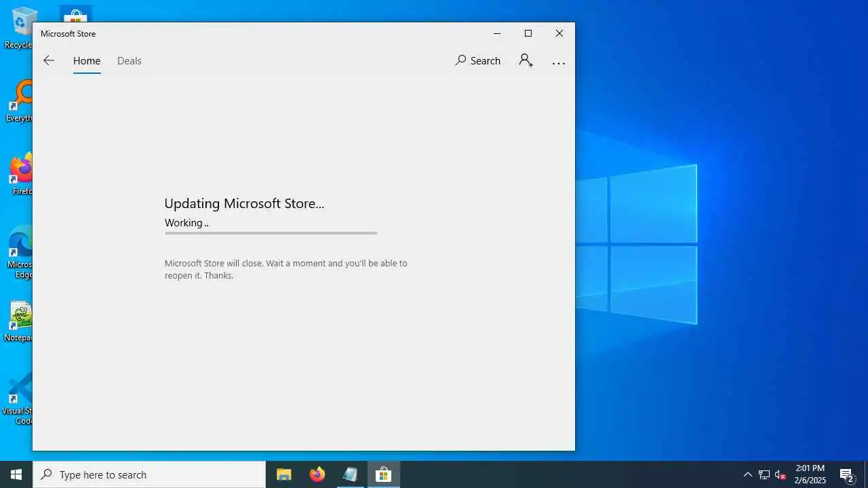This screenshot has height=488, width=868.
Task: Click the Microsoft Store title bar text
Action: coord(68,34)
